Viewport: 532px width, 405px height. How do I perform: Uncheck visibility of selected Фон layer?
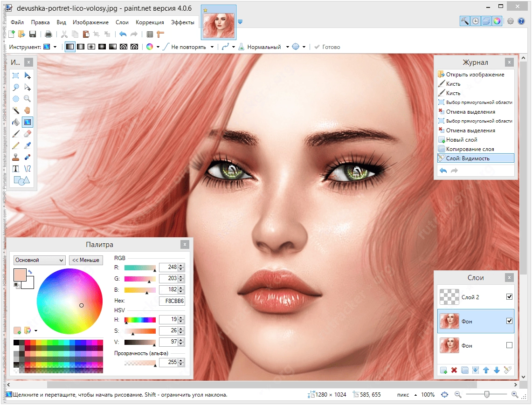[509, 321]
